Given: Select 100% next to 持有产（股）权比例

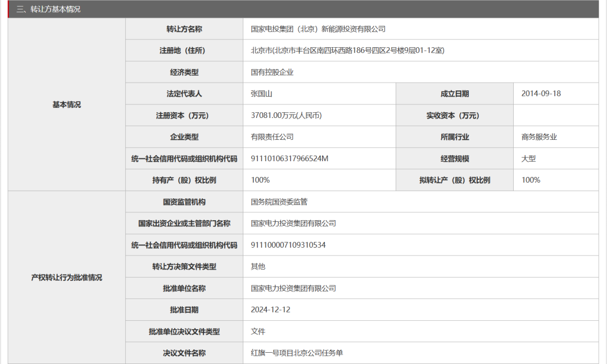Looking at the screenshot, I should [260, 180].
